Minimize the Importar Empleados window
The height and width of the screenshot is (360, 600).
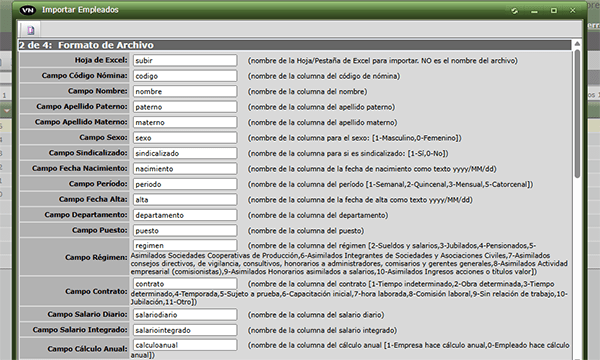[x=534, y=11]
